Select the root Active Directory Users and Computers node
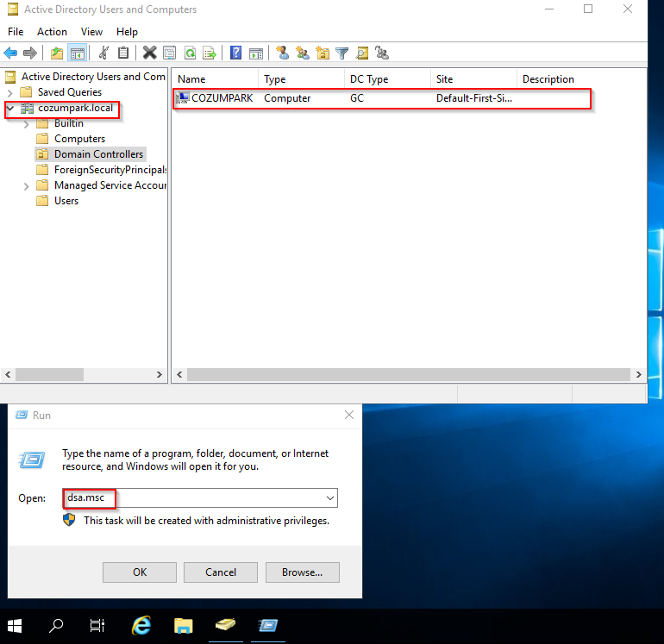The image size is (664, 644). pyautogui.click(x=93, y=77)
